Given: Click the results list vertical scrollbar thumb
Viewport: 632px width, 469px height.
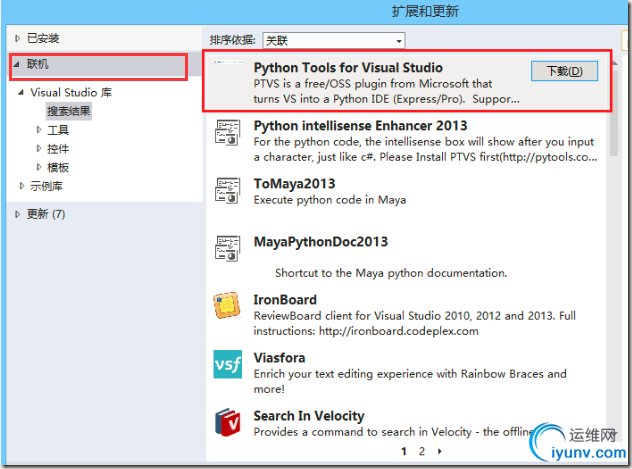Looking at the screenshot, I should pyautogui.click(x=614, y=112).
